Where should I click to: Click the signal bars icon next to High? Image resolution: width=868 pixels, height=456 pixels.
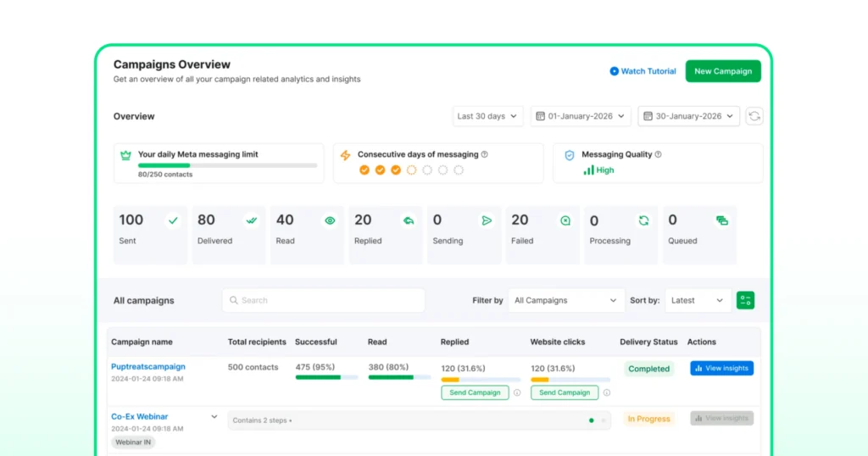[x=588, y=170]
